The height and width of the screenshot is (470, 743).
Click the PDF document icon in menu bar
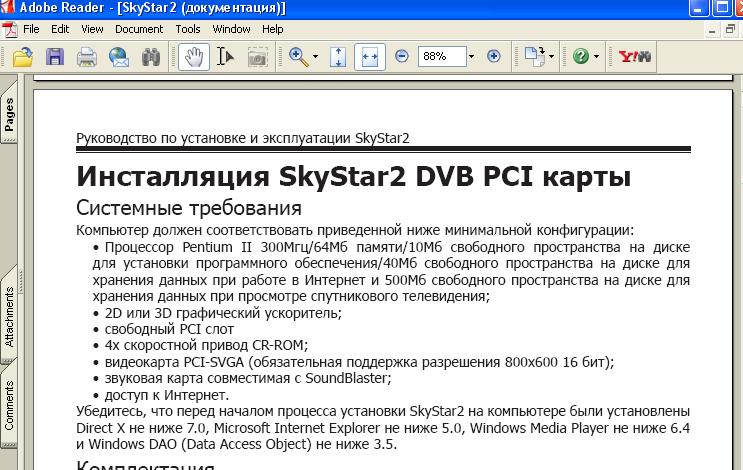[x=9, y=29]
